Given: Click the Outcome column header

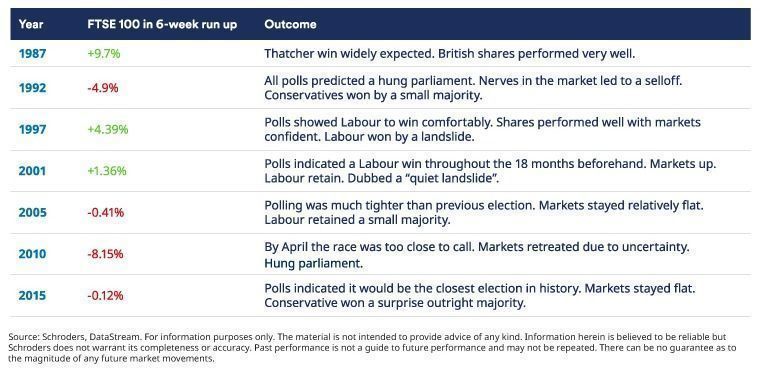Looking at the screenshot, I should 290,24.
